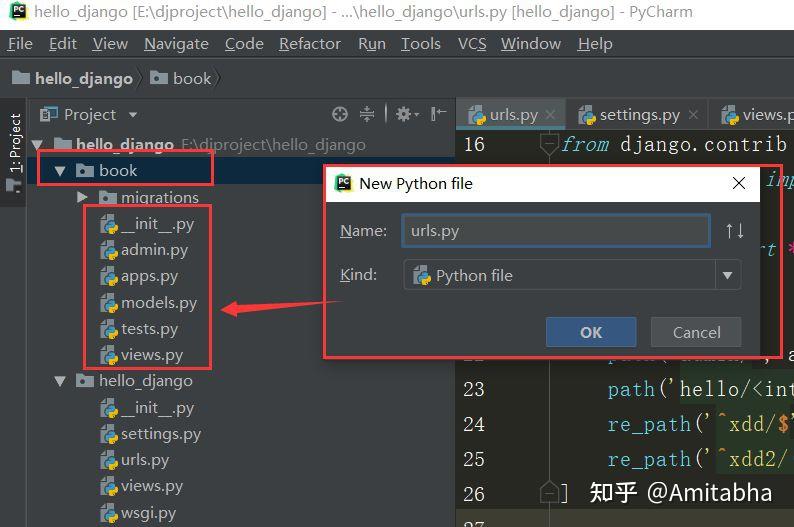Open the Project view selector dropdown
Viewport: 794px width, 527px height.
pyautogui.click(x=133, y=115)
